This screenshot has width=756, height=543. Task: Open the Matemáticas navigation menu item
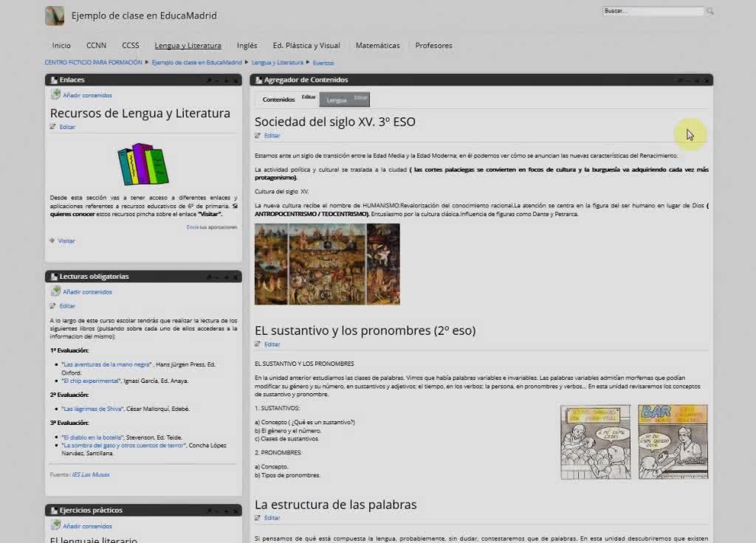click(377, 46)
